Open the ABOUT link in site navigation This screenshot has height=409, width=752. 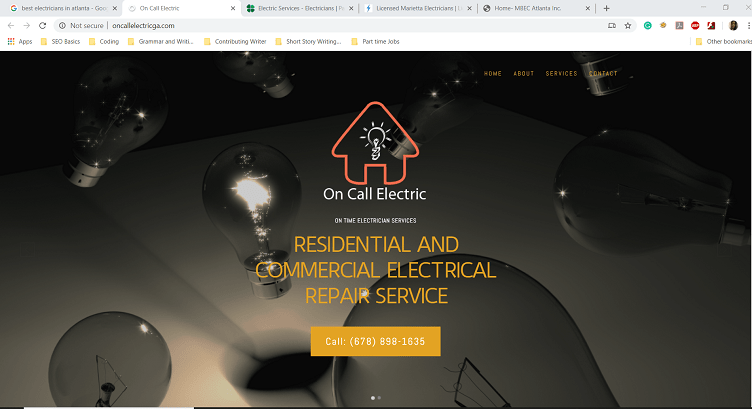click(x=524, y=74)
